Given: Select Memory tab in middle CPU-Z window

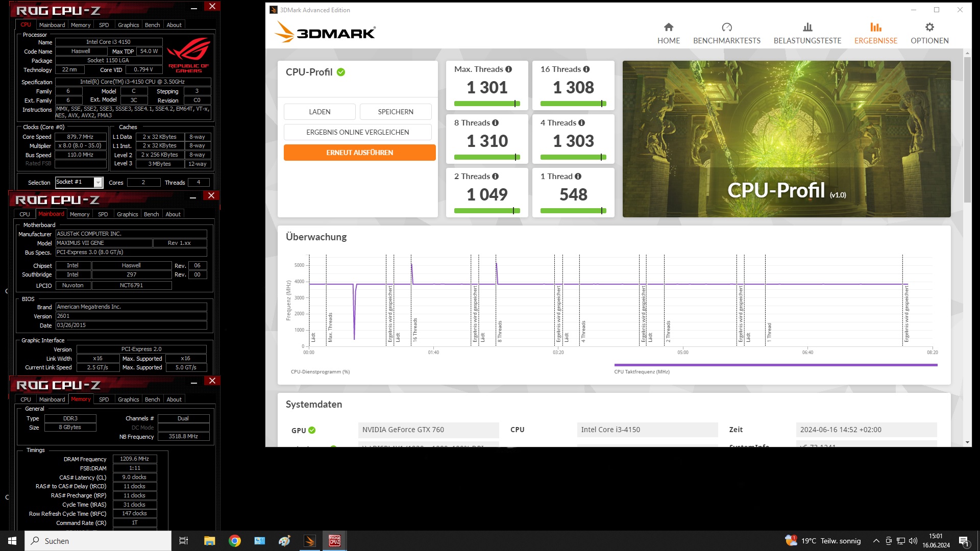Looking at the screenshot, I should coord(80,214).
